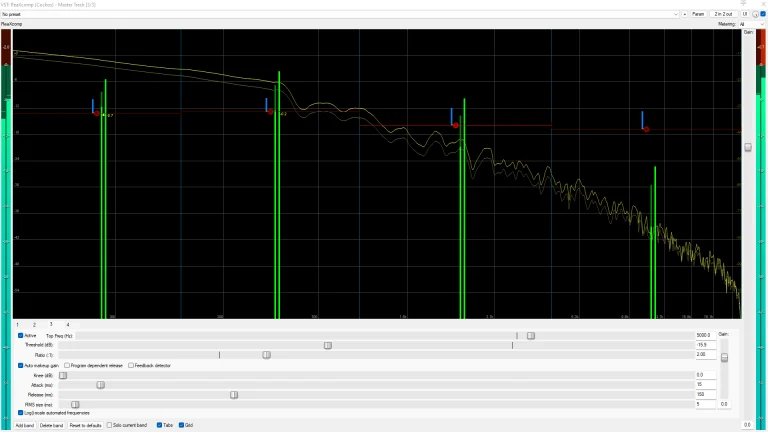Click Reset to defaults button
The height and width of the screenshot is (432, 768).
(x=85, y=425)
